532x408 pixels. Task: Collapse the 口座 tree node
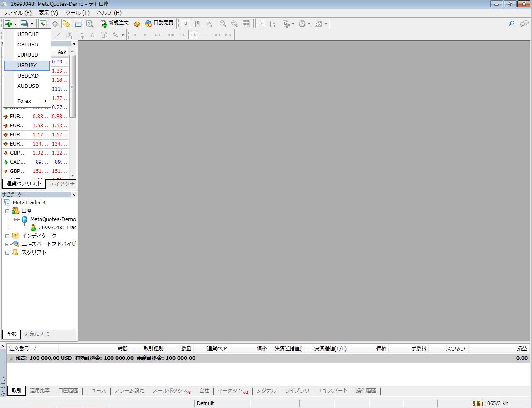click(x=7, y=211)
